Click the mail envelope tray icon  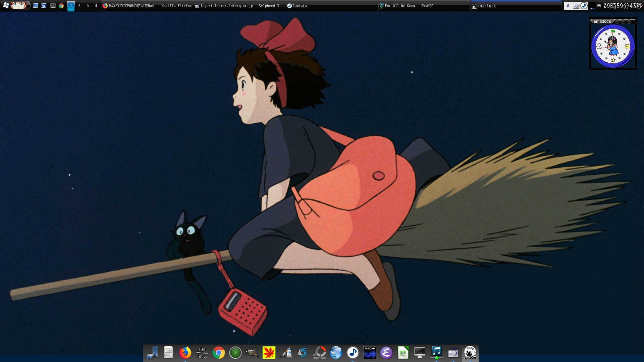(x=599, y=6)
